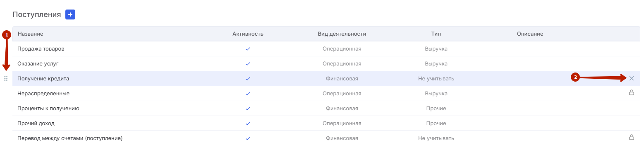This screenshot has width=644, height=150.
Task: Click the Название column header
Action: coord(30,34)
